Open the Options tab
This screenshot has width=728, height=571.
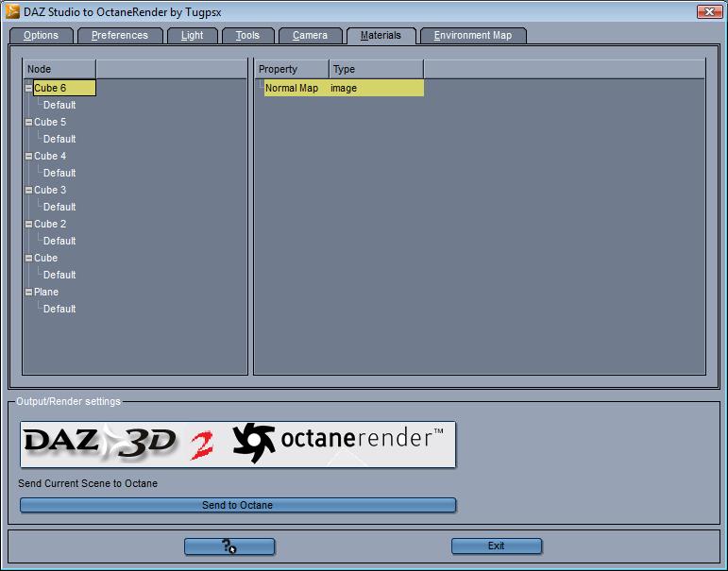[x=41, y=35]
